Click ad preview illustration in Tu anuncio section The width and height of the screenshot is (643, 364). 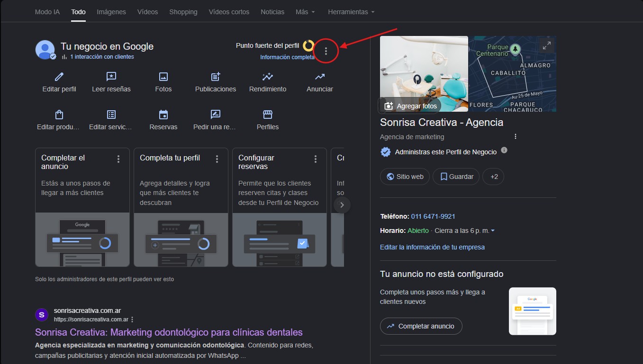[x=533, y=311]
